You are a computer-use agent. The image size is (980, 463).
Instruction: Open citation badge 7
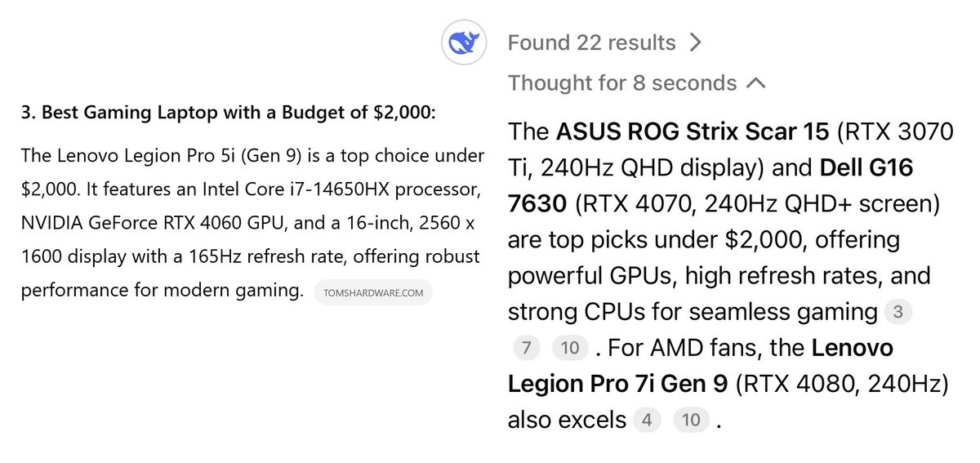tap(527, 349)
